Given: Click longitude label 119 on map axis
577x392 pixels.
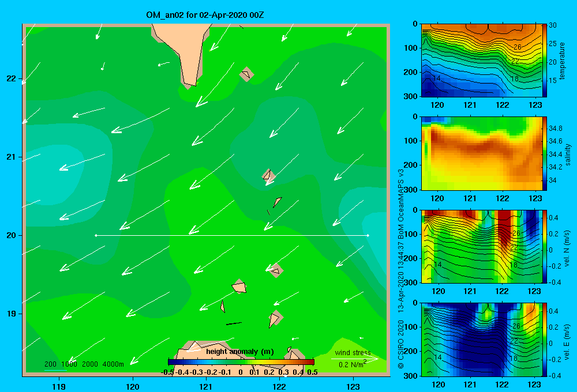Looking at the screenshot, I should [59, 386].
